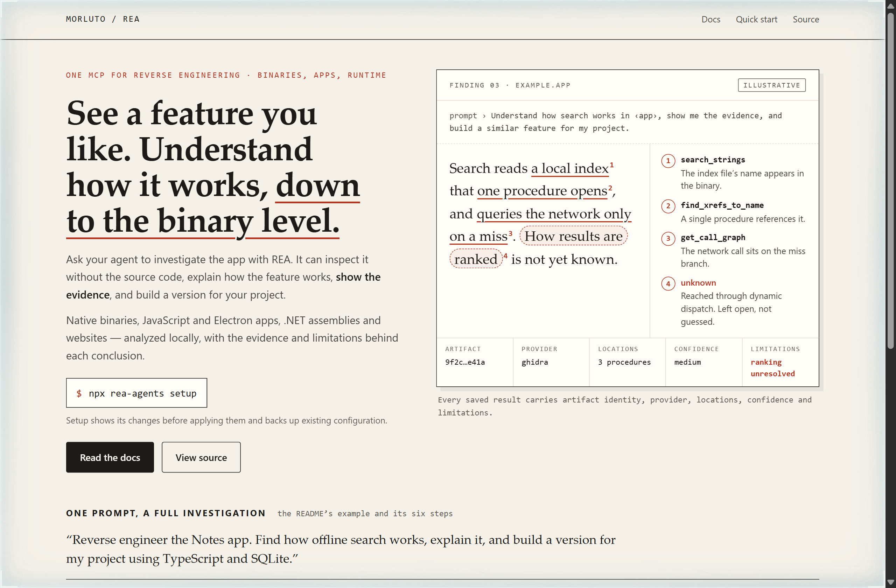Click the provider value ghidra
This screenshot has width=896, height=588.
(x=534, y=362)
